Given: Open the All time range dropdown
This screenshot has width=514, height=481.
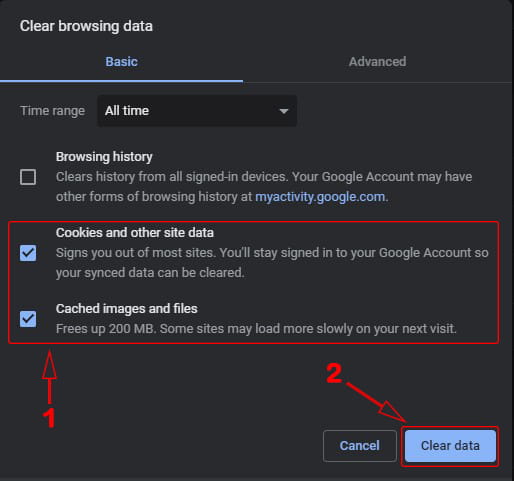Looking at the screenshot, I should pyautogui.click(x=197, y=111).
